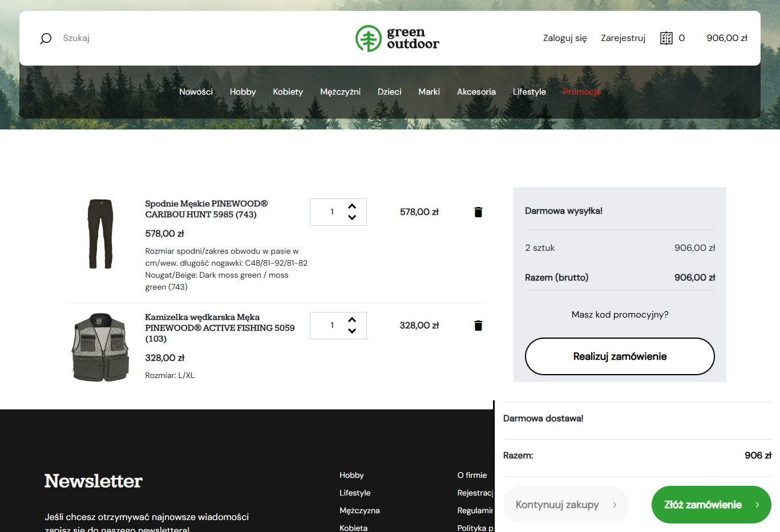Screen dimensions: 780x532
Task: Open the green outdoor logo homepage
Action: [x=397, y=38]
